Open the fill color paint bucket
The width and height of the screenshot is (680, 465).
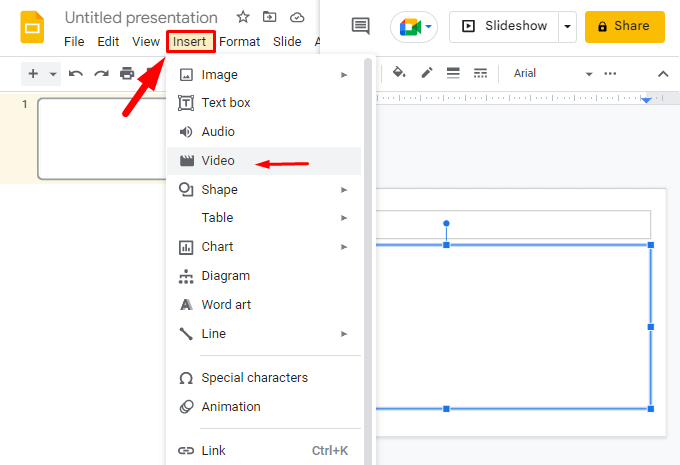399,73
